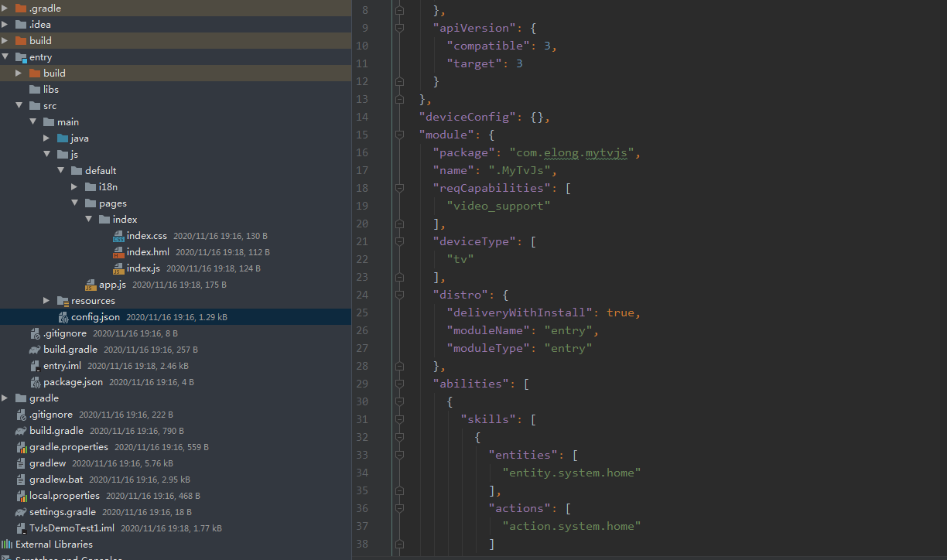Click the package.json file icon
The image size is (947, 560).
(36, 382)
